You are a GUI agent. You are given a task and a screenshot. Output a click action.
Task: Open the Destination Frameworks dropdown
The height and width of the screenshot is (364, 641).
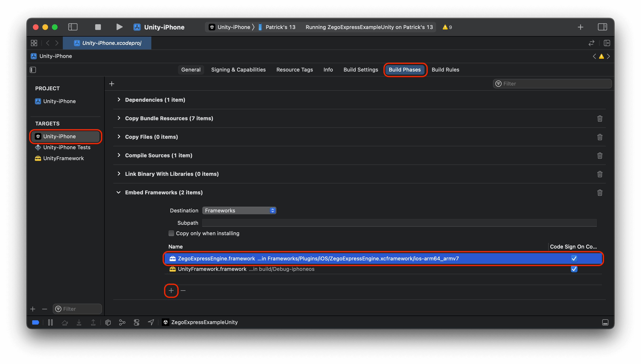click(x=239, y=211)
